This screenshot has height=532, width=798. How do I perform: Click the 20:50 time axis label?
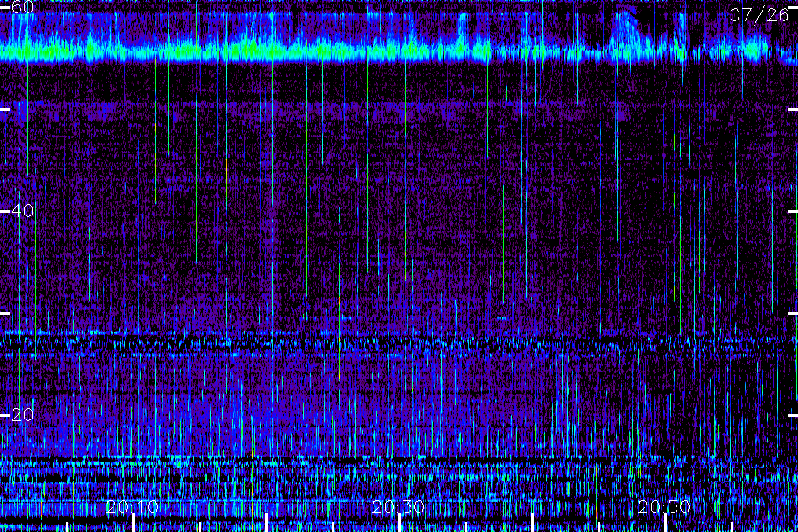click(x=664, y=507)
